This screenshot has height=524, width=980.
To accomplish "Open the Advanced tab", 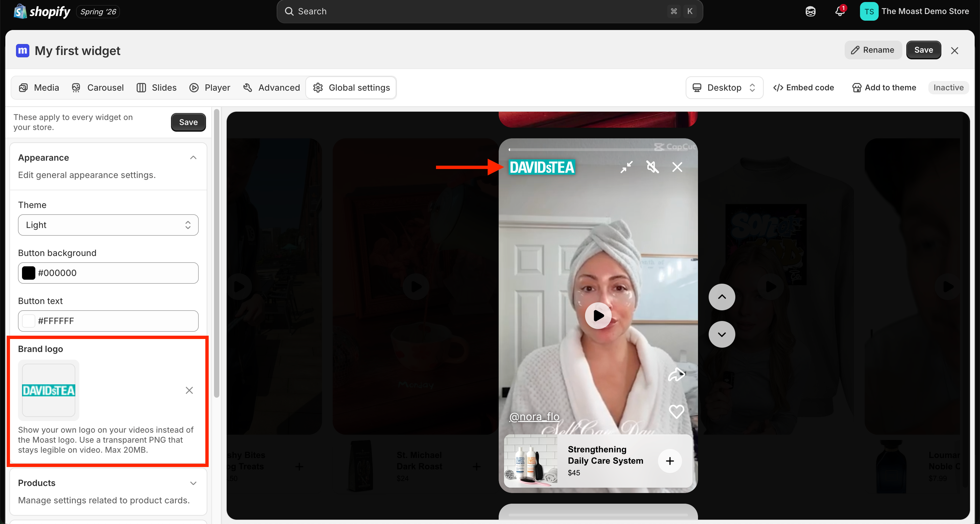I will click(x=272, y=88).
